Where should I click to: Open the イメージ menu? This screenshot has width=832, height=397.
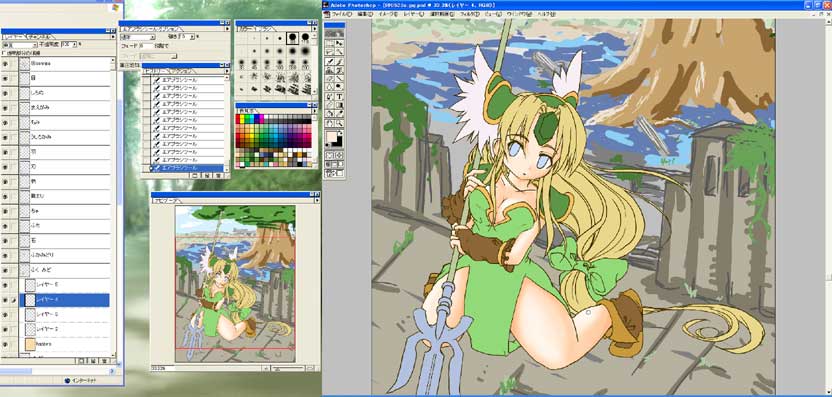coord(389,14)
